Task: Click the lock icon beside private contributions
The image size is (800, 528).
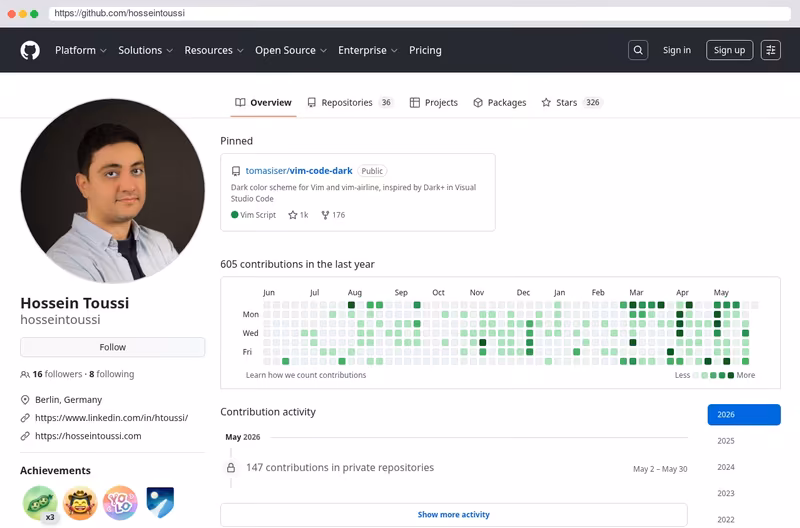Action: 231,467
